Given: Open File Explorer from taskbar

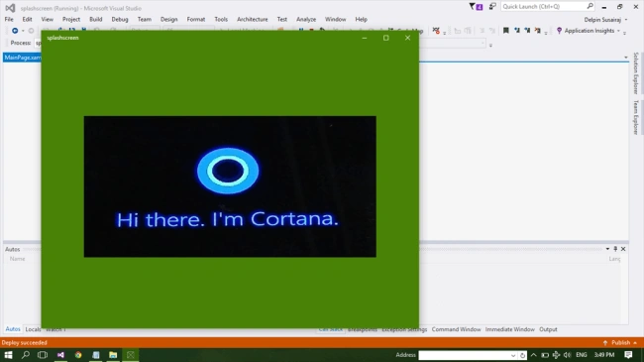Looking at the screenshot, I should 113,355.
